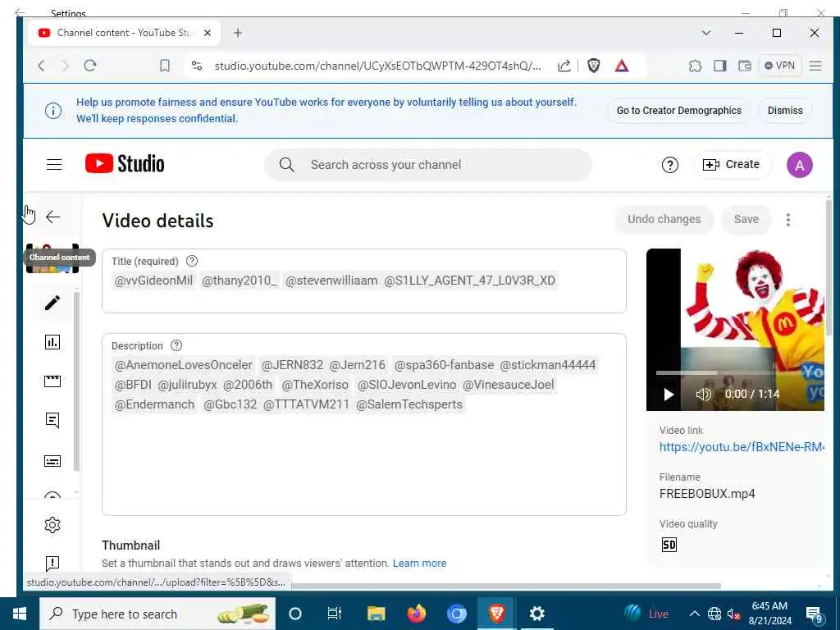The width and height of the screenshot is (840, 630).
Task: Open the notification center icon
Action: click(x=814, y=614)
